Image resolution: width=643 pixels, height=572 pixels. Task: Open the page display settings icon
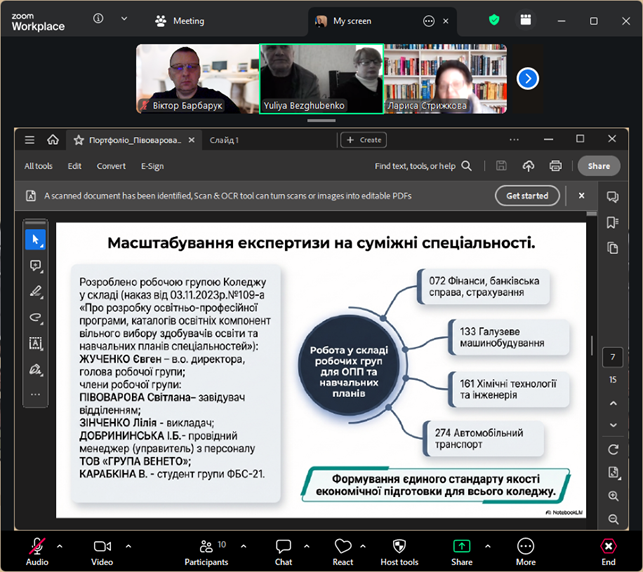pyautogui.click(x=613, y=472)
